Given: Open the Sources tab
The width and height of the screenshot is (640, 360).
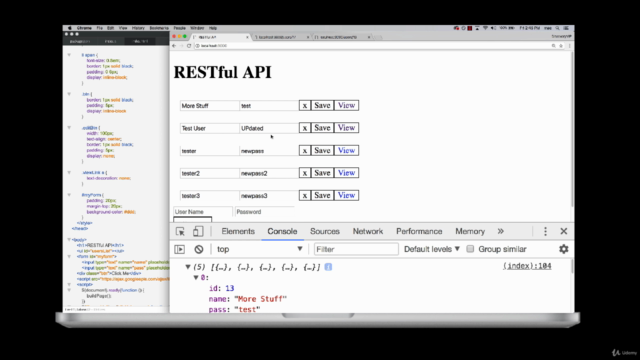Looking at the screenshot, I should click(x=325, y=231).
